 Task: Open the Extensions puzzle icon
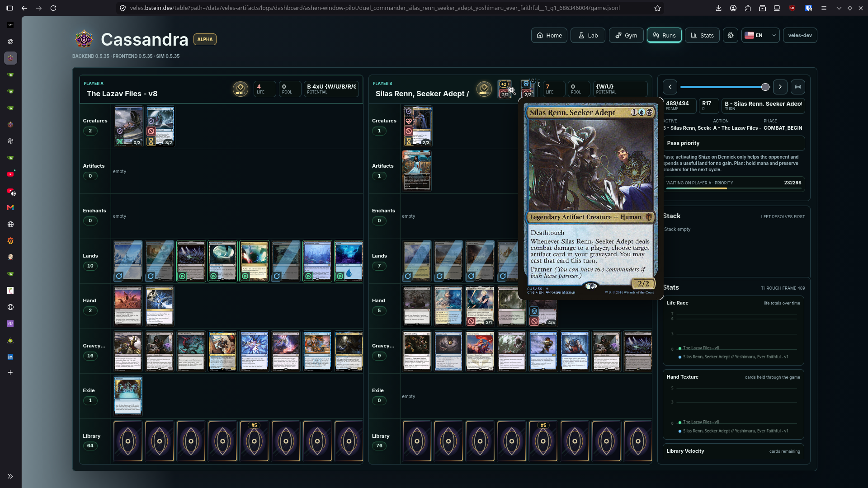748,8
